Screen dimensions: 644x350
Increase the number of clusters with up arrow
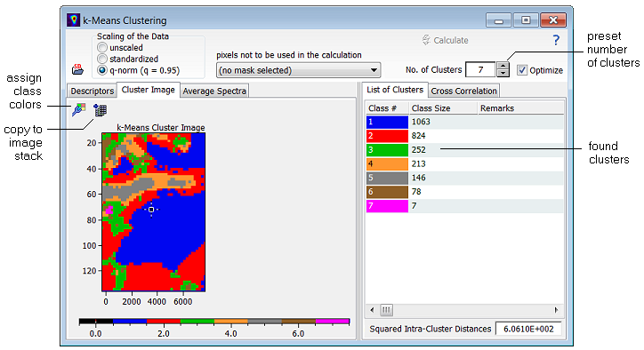[503, 66]
